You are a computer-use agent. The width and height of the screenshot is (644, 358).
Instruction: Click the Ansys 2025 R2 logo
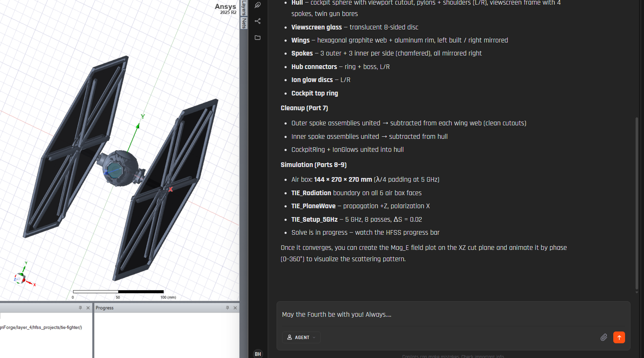(x=226, y=8)
